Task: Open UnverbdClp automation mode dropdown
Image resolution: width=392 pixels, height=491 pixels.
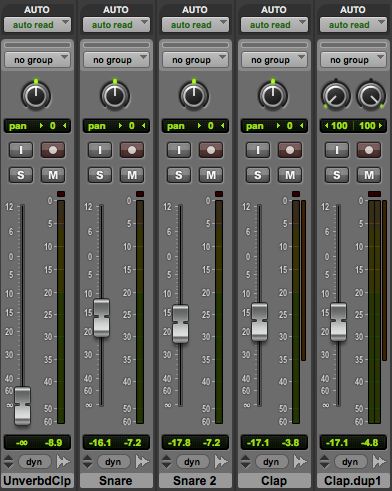Action: click(37, 25)
